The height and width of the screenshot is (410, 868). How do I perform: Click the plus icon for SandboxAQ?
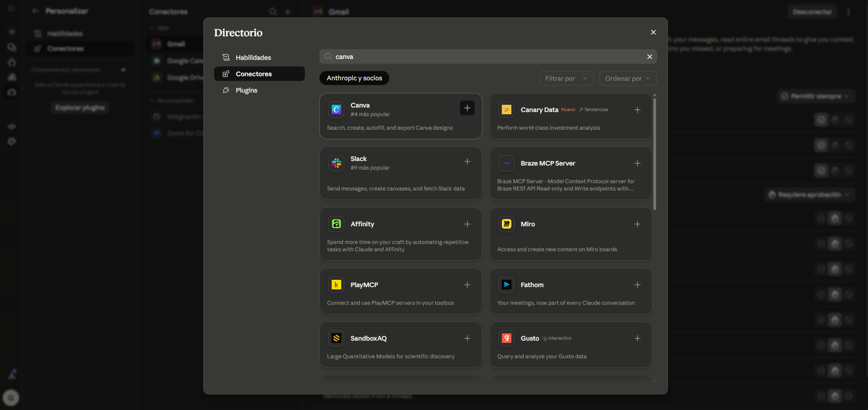(467, 338)
